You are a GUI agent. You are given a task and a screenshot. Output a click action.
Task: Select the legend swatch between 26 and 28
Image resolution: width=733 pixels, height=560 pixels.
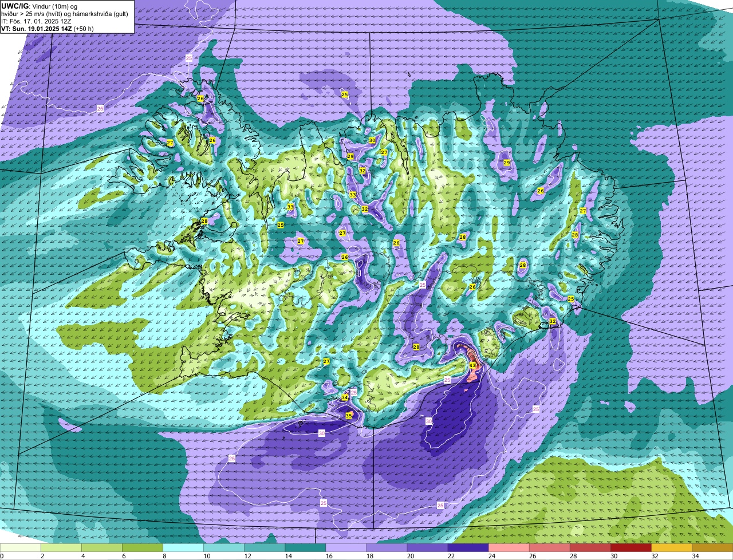pyautogui.click(x=549, y=547)
